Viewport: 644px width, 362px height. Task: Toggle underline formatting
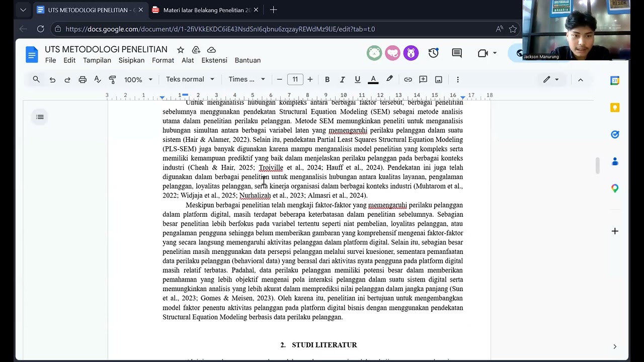coord(357,79)
